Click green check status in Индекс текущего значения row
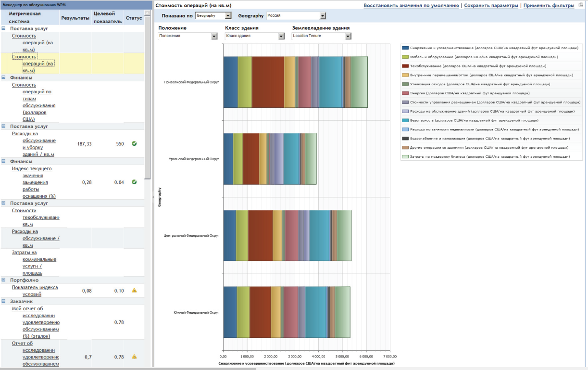Screen dimensions: 588x370 134,182
